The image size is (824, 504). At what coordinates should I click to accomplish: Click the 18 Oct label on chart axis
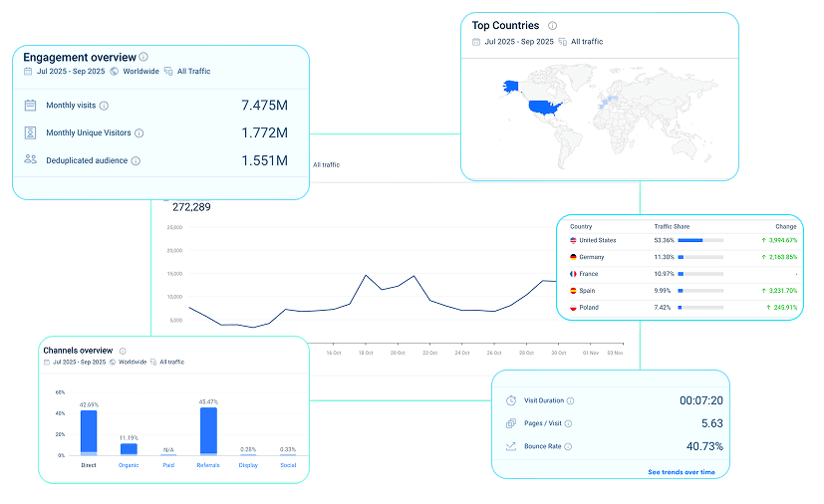pyautogui.click(x=366, y=354)
